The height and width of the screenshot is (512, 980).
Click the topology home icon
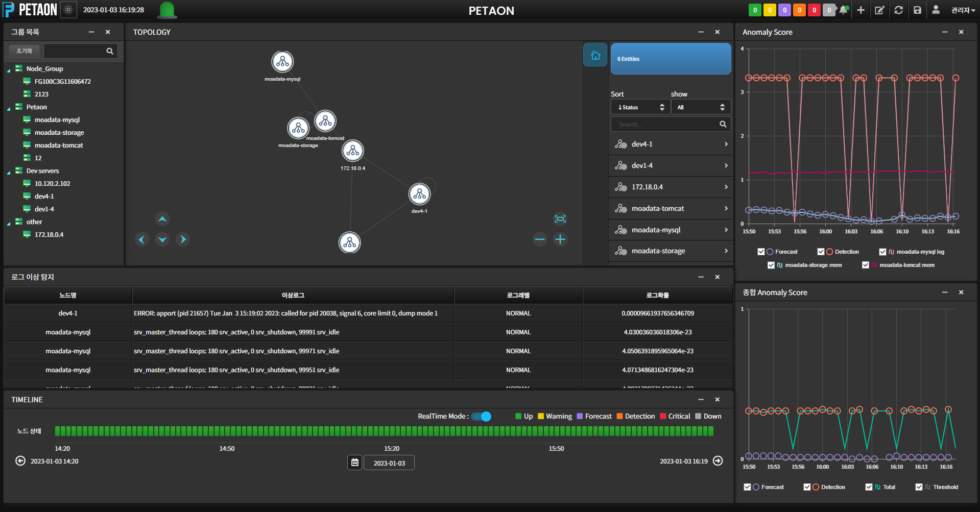[x=595, y=55]
